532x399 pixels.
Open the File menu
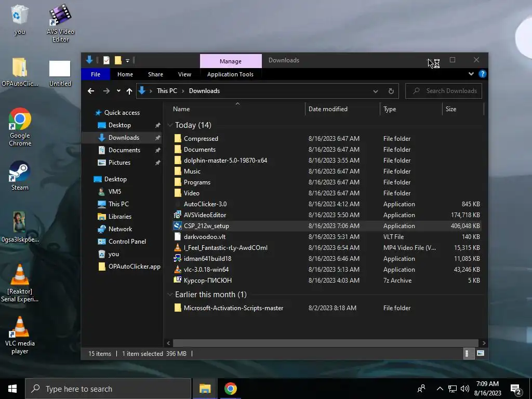tap(96, 74)
